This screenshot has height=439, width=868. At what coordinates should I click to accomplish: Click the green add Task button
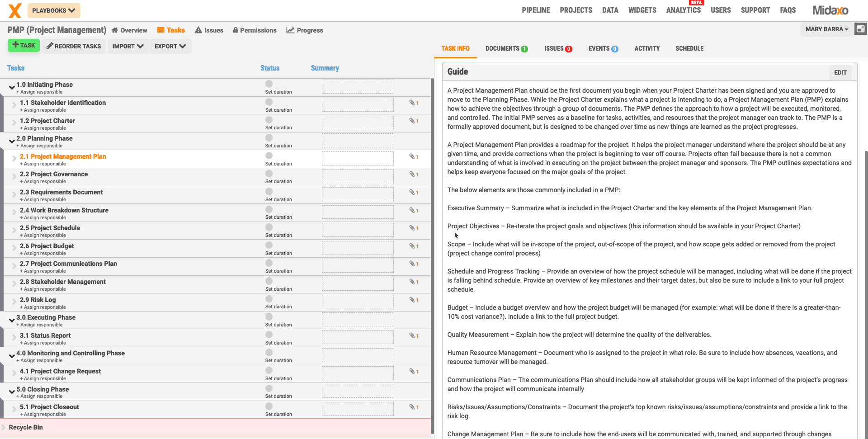coord(24,45)
